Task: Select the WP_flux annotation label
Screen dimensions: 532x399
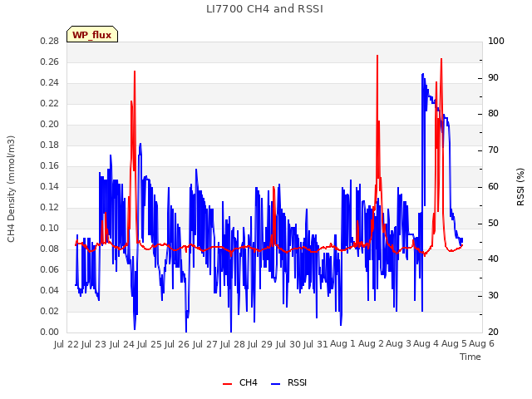Action: coord(92,35)
